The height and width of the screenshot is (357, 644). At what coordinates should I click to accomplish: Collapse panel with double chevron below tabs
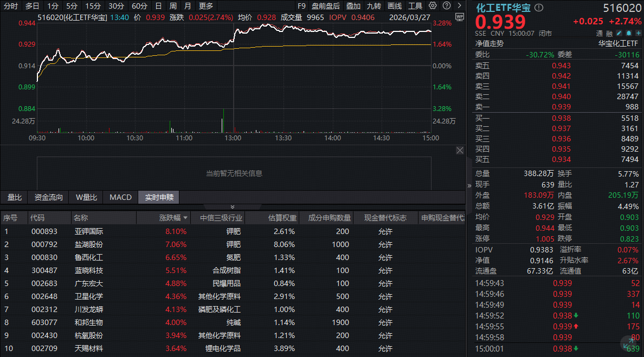click(x=233, y=207)
